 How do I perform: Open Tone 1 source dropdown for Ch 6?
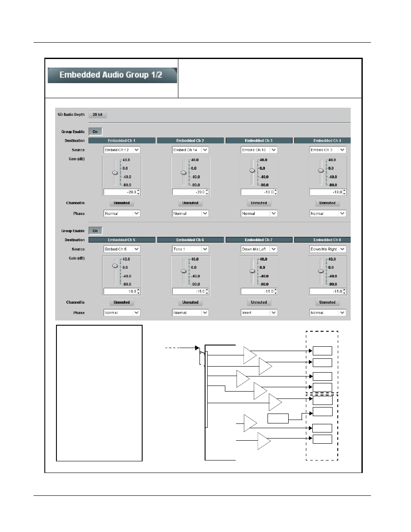190,249
